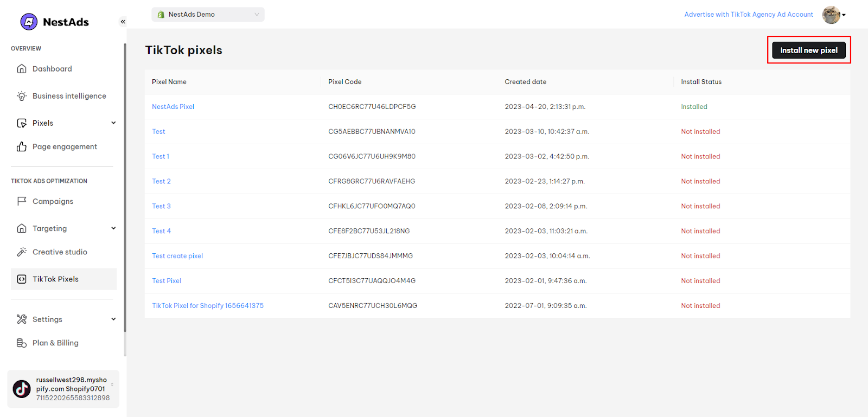Click the Install new pixel button
The width and height of the screenshot is (868, 417).
(809, 50)
